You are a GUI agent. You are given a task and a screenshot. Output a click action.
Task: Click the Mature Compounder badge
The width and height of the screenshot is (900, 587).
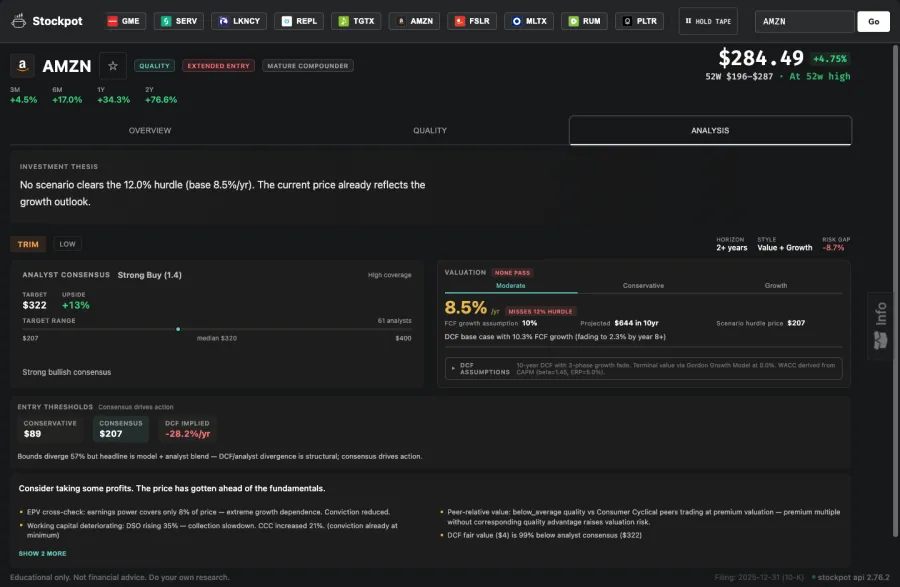click(308, 66)
